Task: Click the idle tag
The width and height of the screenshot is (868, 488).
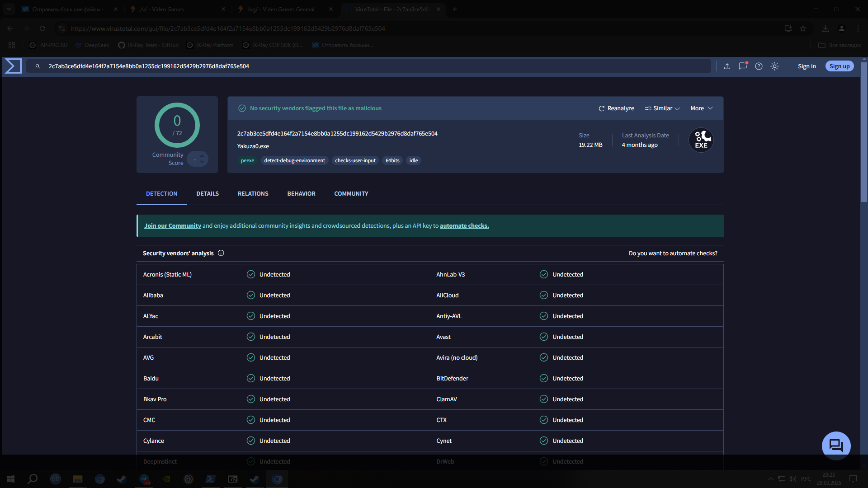Action: (414, 161)
